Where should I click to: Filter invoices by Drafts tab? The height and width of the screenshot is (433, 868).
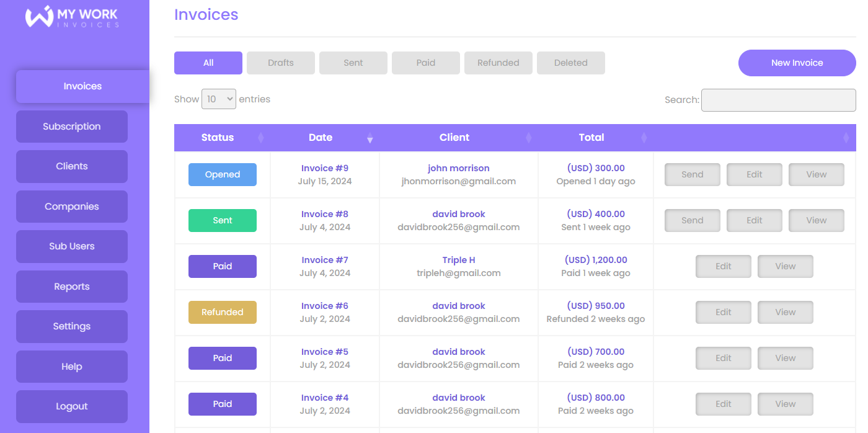(x=281, y=63)
